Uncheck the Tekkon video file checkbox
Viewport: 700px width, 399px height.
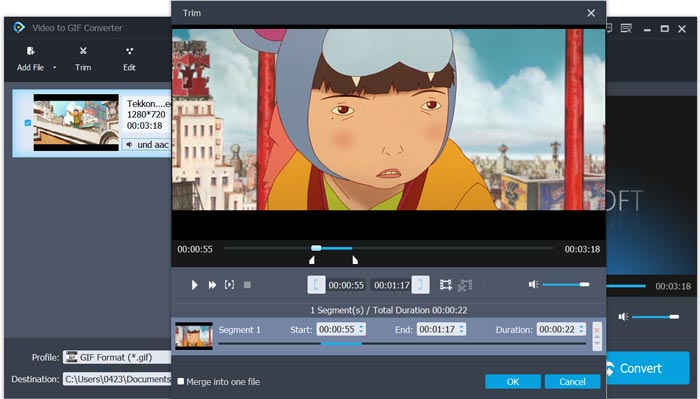tap(28, 123)
